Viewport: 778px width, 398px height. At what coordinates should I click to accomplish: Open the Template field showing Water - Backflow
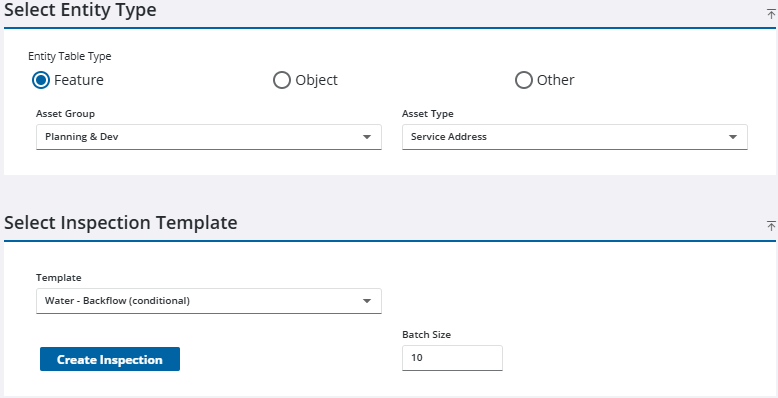[x=209, y=301]
